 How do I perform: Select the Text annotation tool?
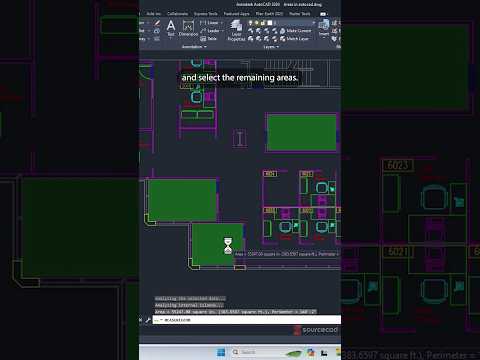[171, 28]
